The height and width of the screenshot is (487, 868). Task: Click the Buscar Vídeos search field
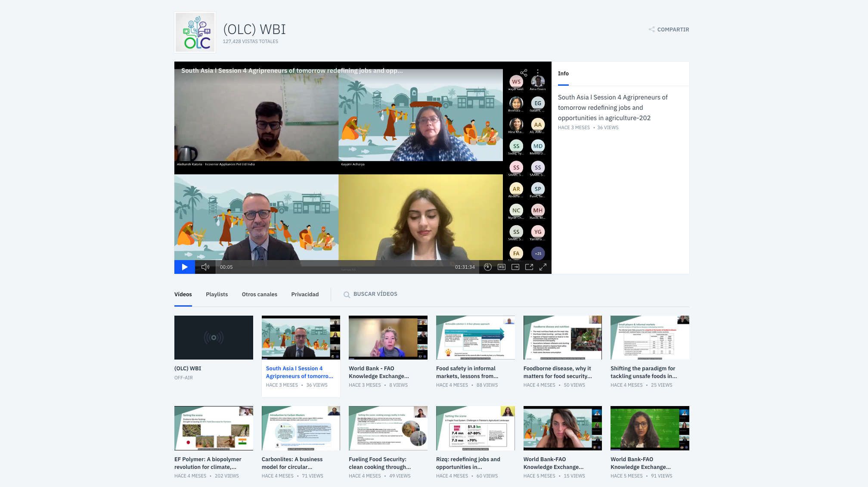375,294
